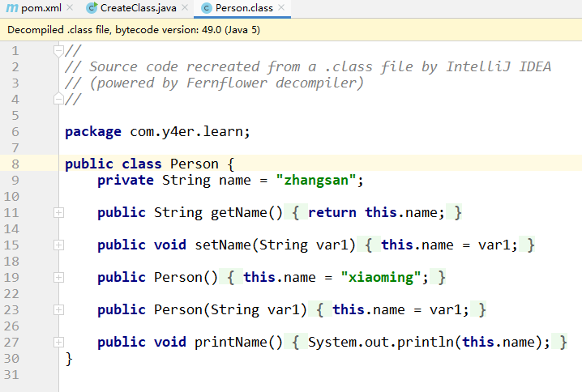Click the getName method name
This screenshot has width=582, height=392.
point(238,212)
